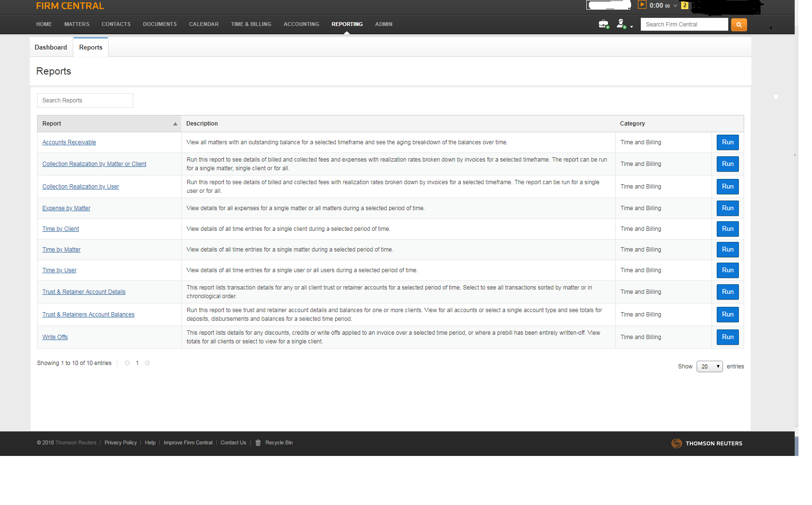Go to previous page of report entries
812x505 pixels.
[x=127, y=363]
